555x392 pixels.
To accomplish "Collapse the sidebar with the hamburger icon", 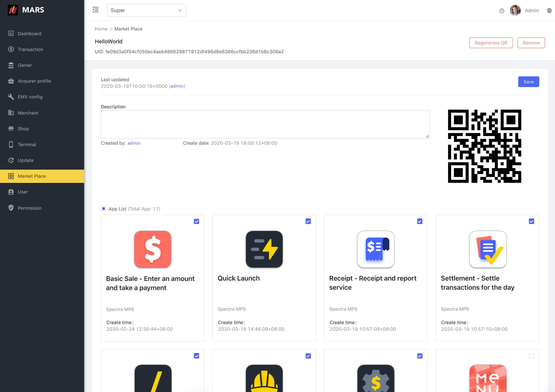I will (95, 10).
